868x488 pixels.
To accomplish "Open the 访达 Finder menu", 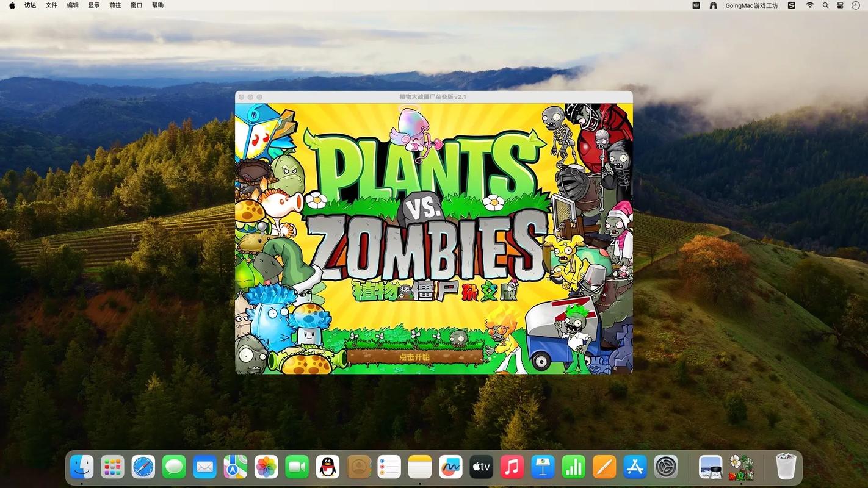I will pos(30,5).
